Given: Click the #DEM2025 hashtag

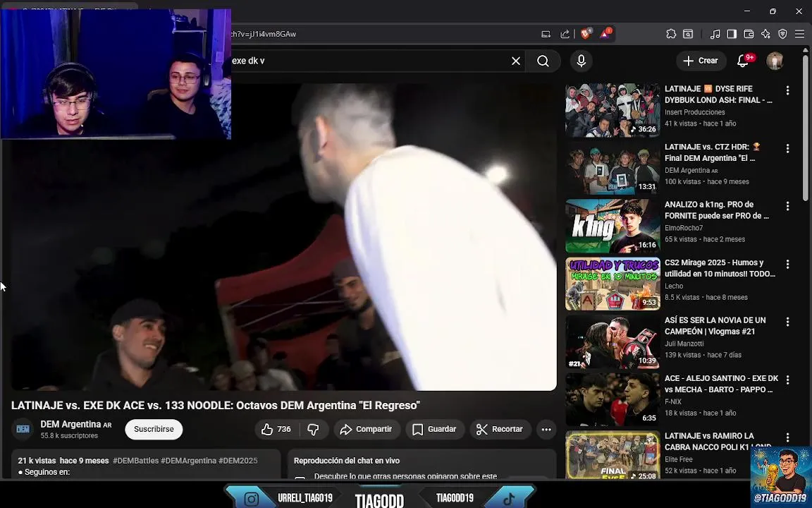Looking at the screenshot, I should point(238,460).
